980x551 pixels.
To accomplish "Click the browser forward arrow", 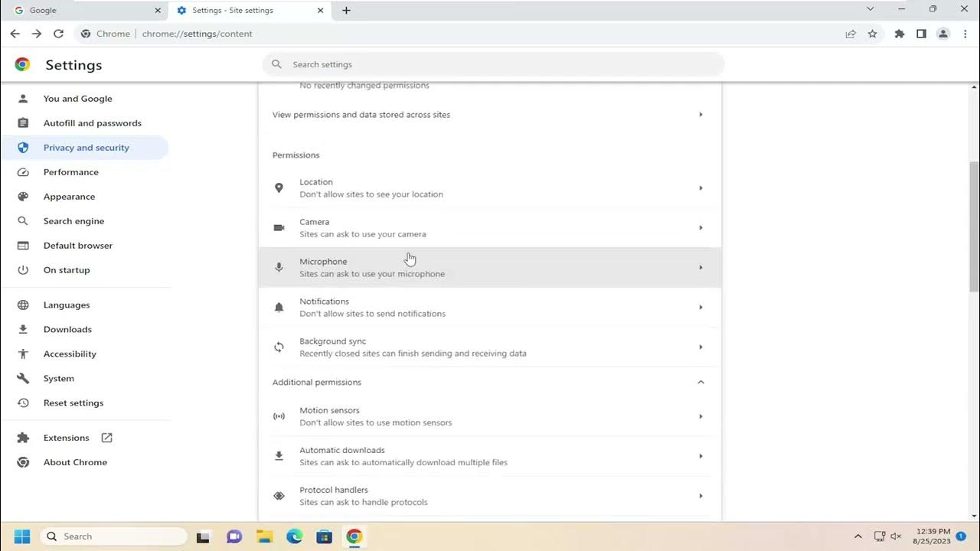I will (36, 34).
